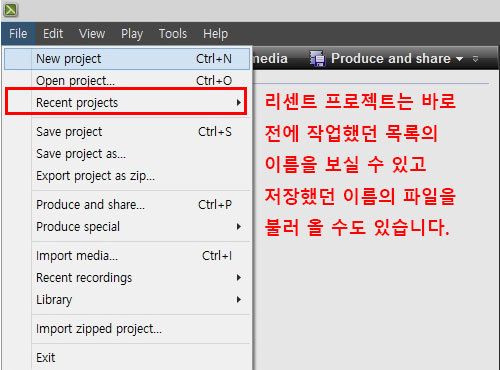Open the Produce and share dropdown arrow
500x370 pixels.
(459, 59)
